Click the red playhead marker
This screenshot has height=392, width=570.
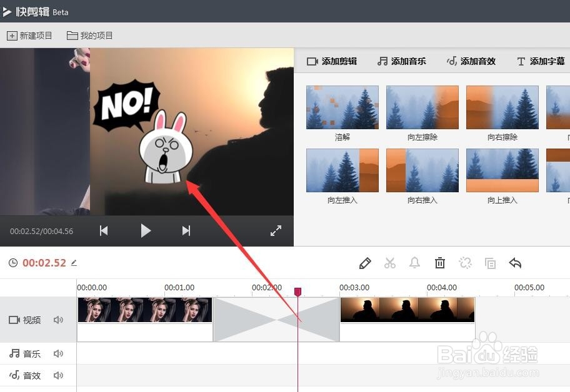297,292
